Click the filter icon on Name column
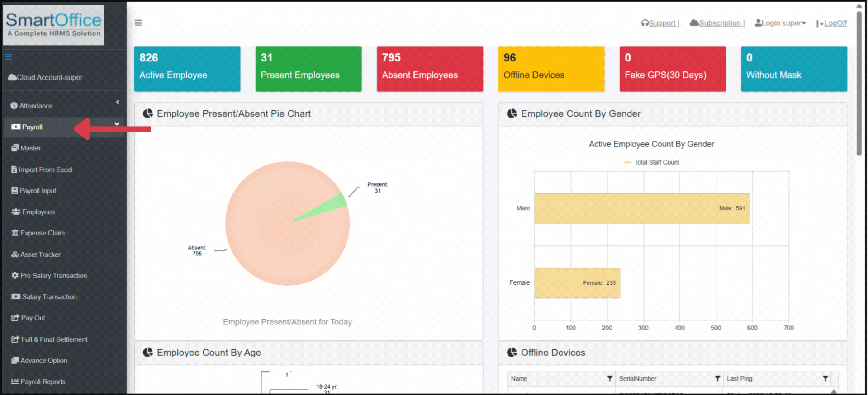 (609, 379)
